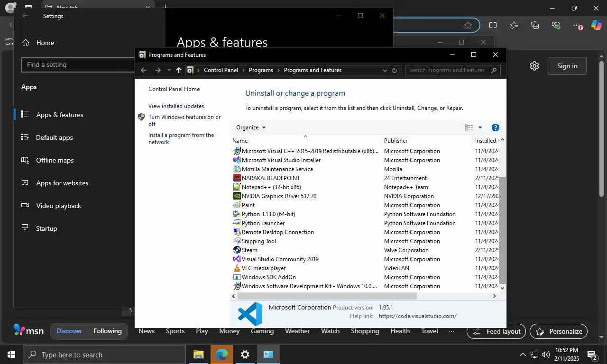607x364 pixels.
Task: Open the Organize dropdown
Action: click(251, 127)
